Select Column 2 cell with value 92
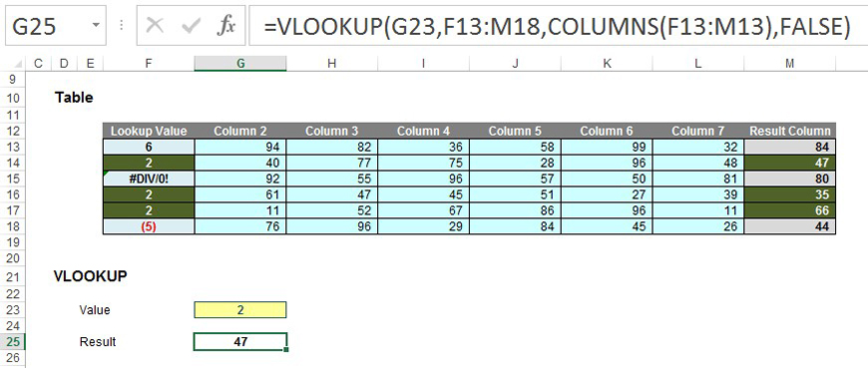Viewport: 868px width, 368px height. 240,179
